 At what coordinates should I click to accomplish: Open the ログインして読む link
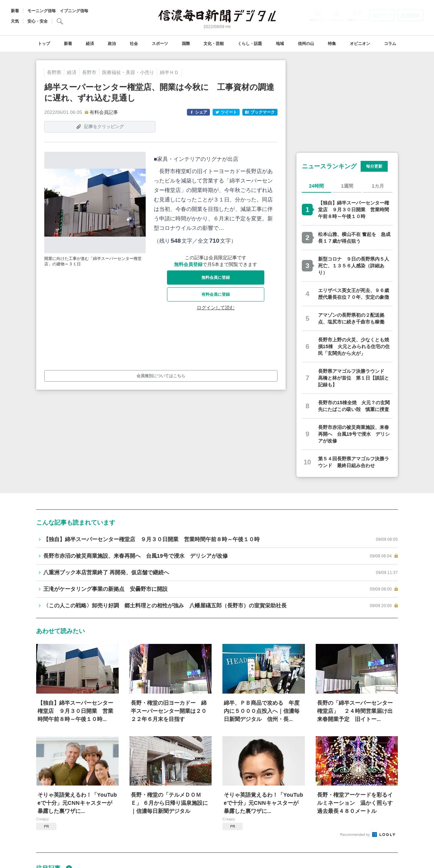pos(216,308)
